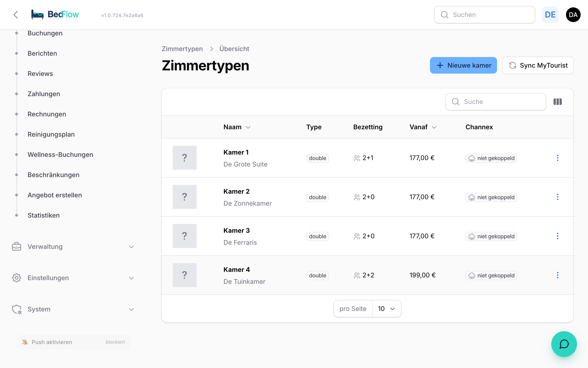
Task: Open Berichten in sidebar
Action: 42,53
